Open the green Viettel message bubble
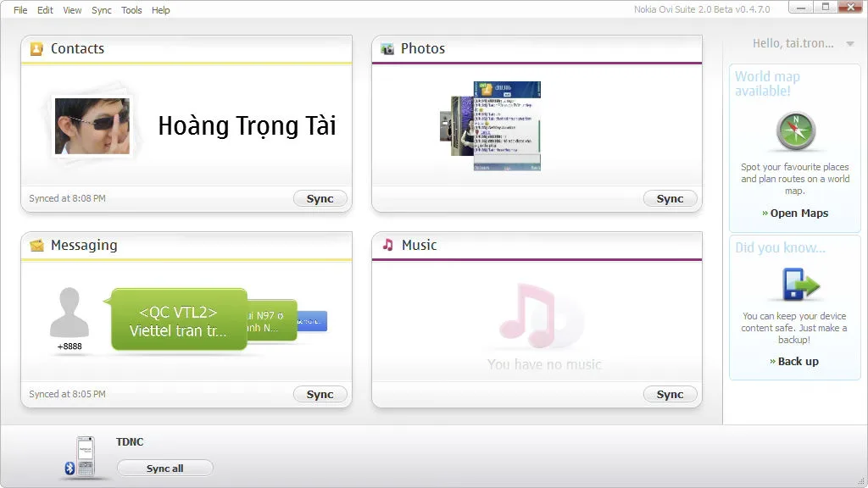The width and height of the screenshot is (868, 488). click(x=178, y=320)
